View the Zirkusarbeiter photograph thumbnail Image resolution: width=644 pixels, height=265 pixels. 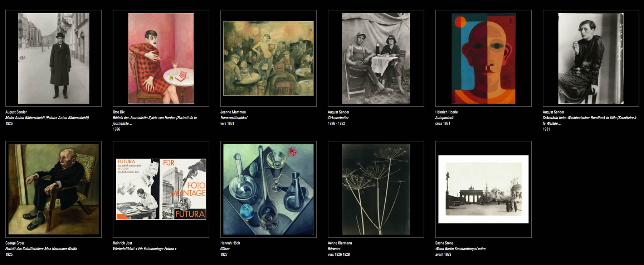(x=376, y=58)
